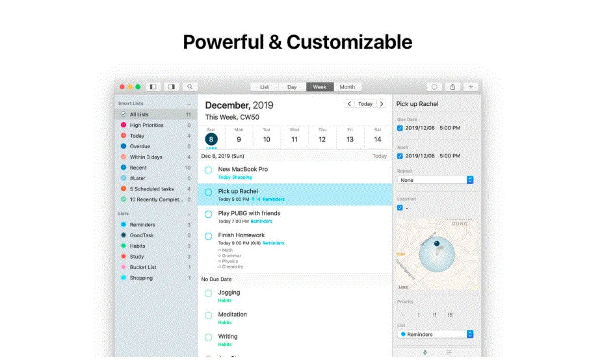Open Within 3 days smart list
This screenshot has width=589, height=364.
pyautogui.click(x=155, y=157)
